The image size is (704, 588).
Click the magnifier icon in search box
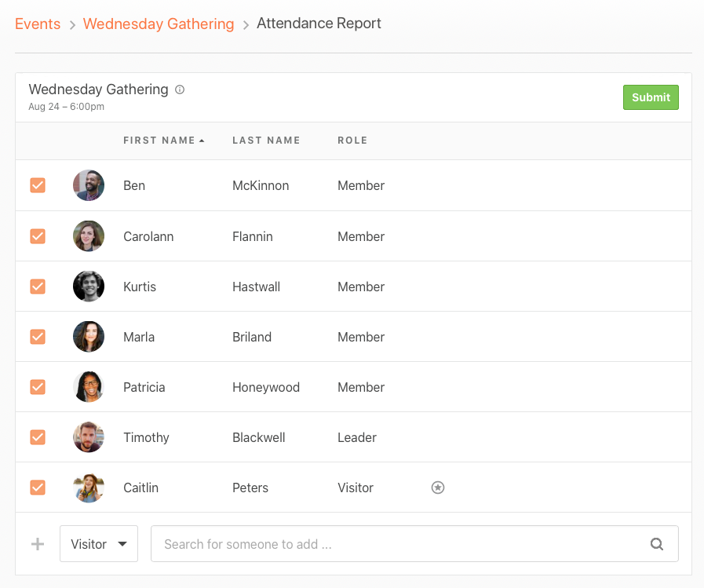click(x=657, y=544)
